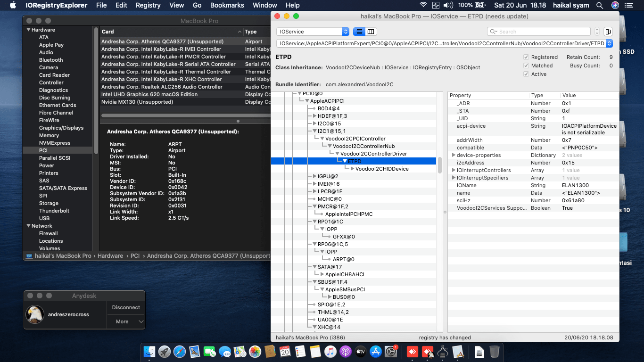Viewport: 644px width, 362px height.
Task: Open Podcasts from the Dock
Action: (346, 352)
